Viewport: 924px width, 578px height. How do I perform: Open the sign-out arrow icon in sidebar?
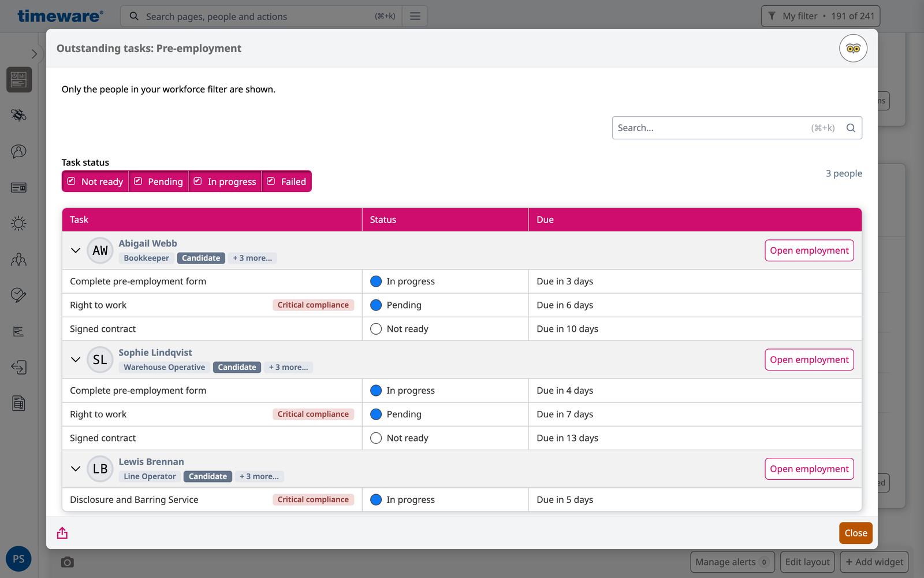(x=19, y=367)
